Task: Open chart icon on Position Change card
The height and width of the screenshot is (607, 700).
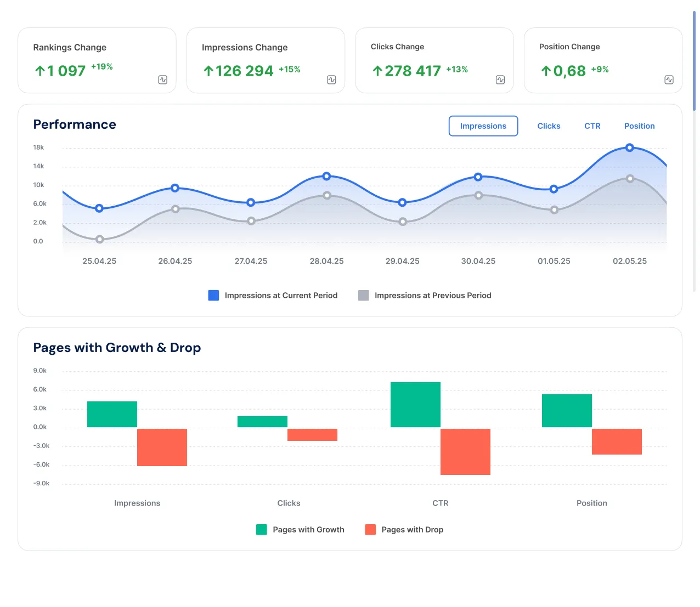Action: pos(669,80)
